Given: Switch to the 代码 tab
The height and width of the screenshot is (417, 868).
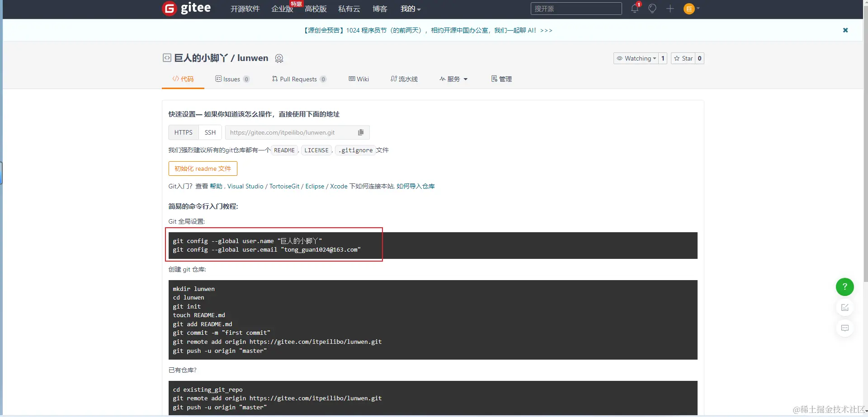Looking at the screenshot, I should tap(183, 79).
